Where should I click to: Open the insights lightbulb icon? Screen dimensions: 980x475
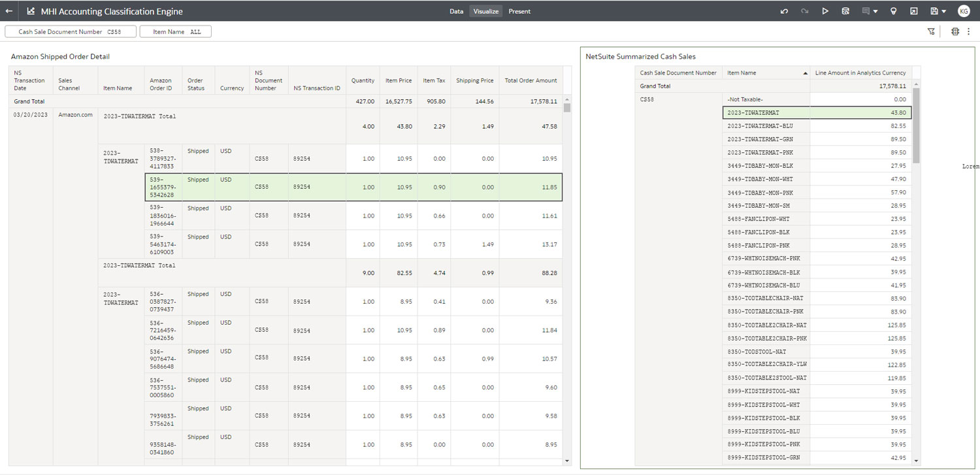click(x=894, y=11)
